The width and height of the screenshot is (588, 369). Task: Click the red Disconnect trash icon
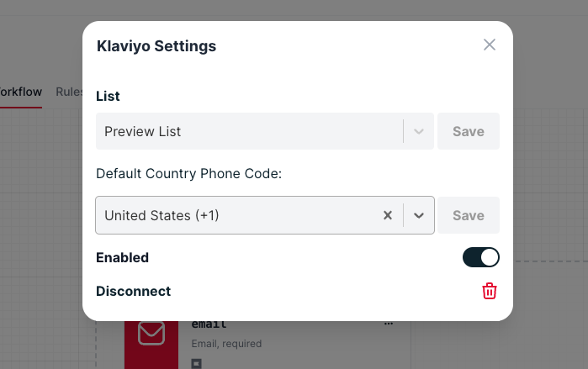point(490,291)
